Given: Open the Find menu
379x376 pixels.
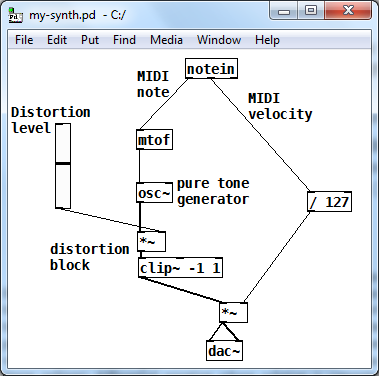Looking at the screenshot, I should pos(124,40).
